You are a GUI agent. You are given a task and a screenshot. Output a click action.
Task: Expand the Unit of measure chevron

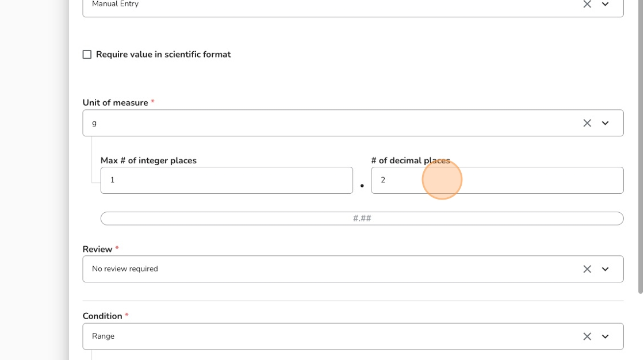tap(605, 123)
